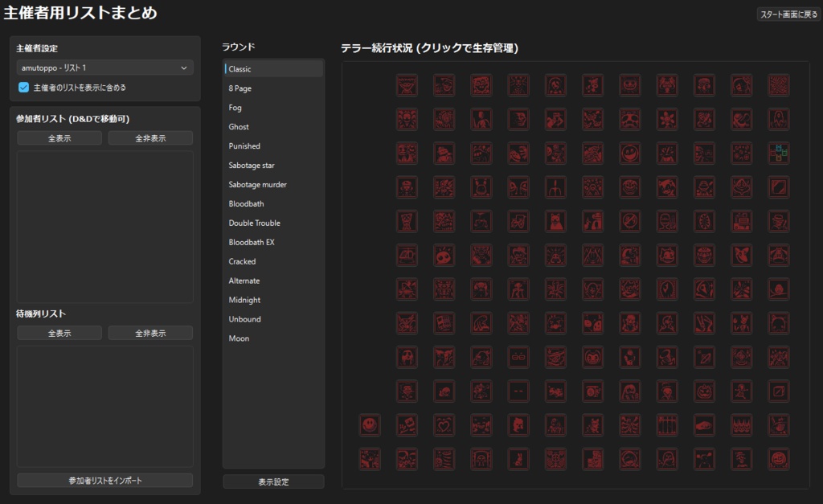Screen dimensions: 823x504
Task: Click the red glasses terror icon
Action: 518,357
